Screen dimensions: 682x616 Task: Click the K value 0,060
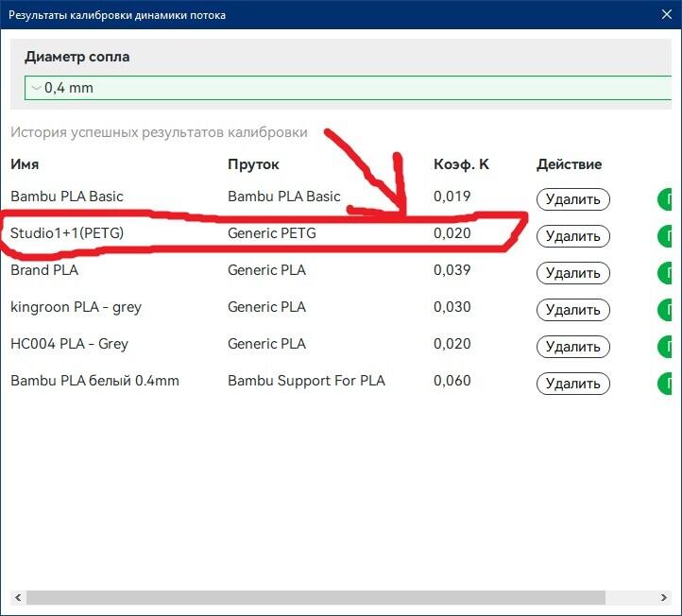[452, 381]
